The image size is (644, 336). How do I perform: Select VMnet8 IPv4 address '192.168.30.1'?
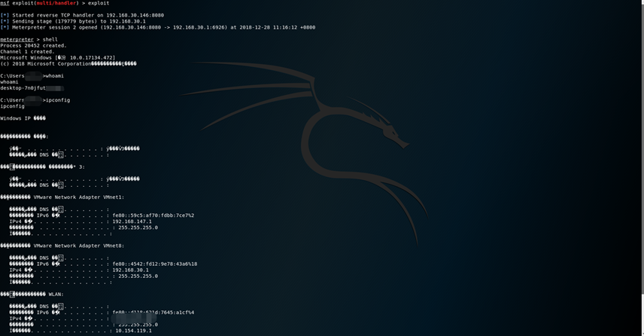click(x=131, y=270)
